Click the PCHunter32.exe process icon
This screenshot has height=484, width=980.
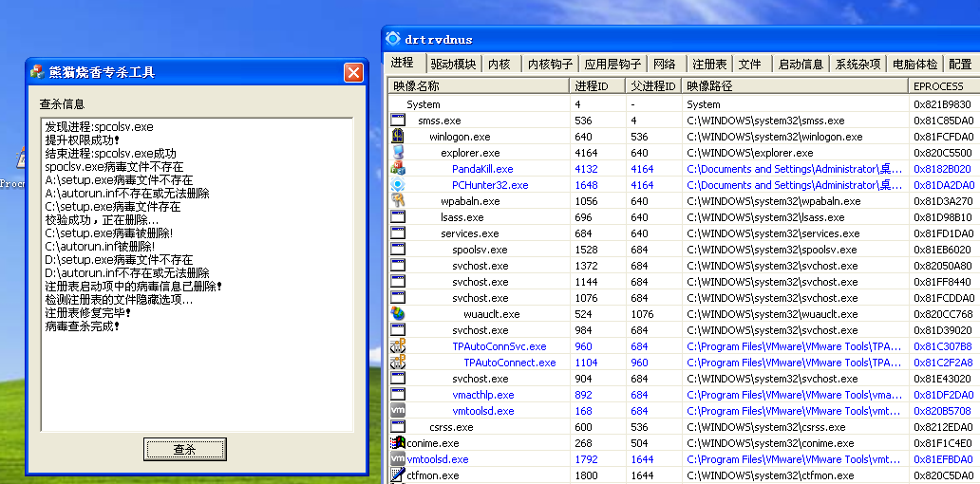coord(398,185)
